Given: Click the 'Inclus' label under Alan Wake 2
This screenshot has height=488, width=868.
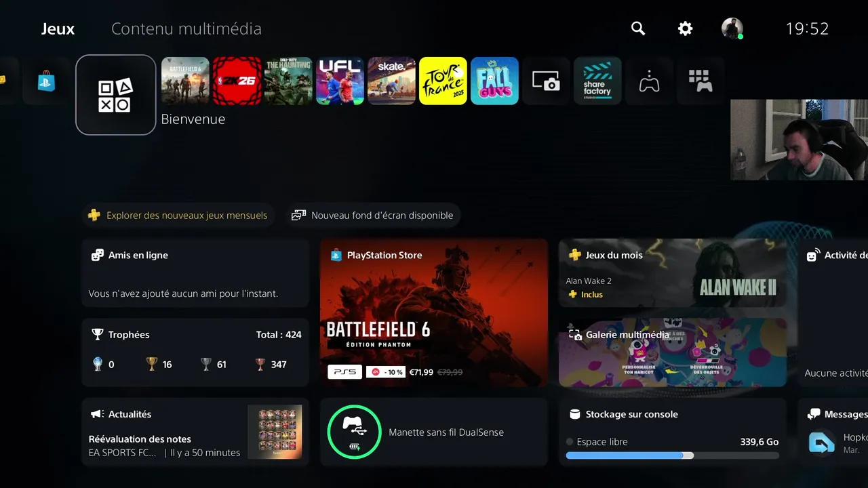Looking at the screenshot, I should 591,295.
